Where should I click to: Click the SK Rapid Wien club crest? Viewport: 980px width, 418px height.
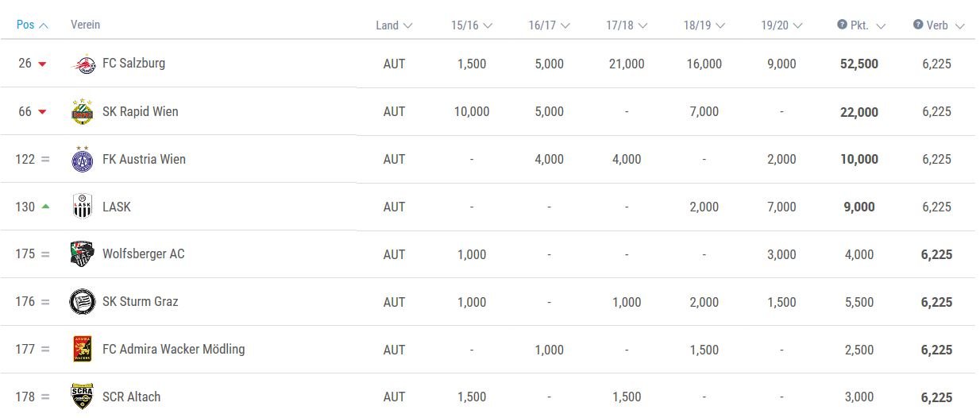point(83,111)
